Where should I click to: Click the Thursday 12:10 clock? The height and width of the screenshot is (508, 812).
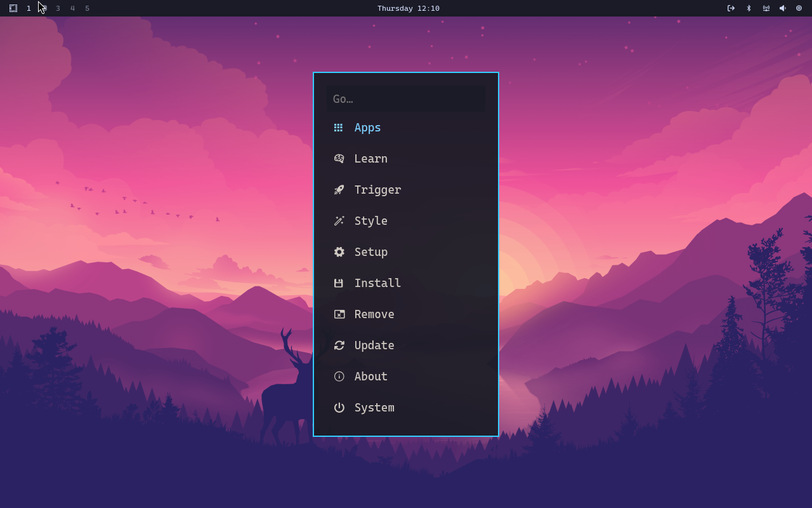coord(409,8)
